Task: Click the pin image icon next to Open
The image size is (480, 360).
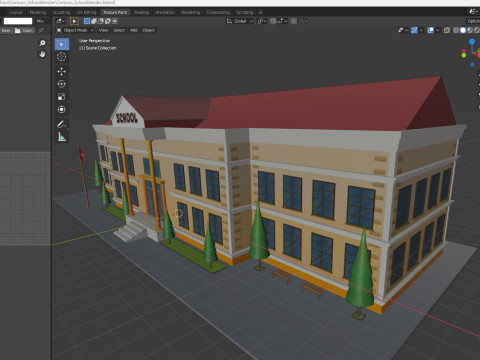Action: coord(41,30)
